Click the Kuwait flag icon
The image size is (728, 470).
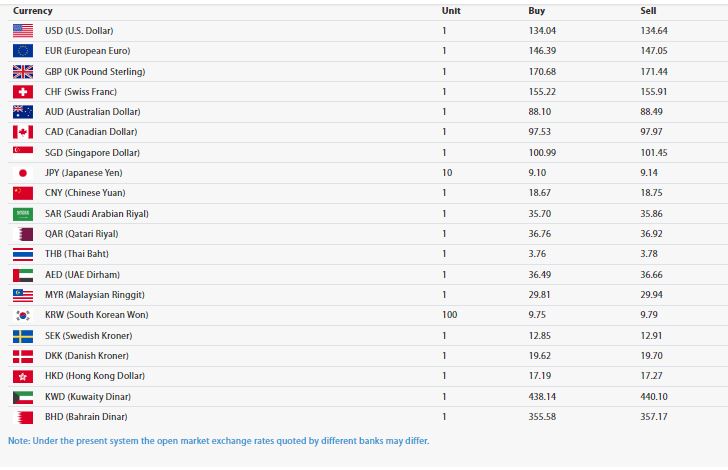(x=23, y=397)
